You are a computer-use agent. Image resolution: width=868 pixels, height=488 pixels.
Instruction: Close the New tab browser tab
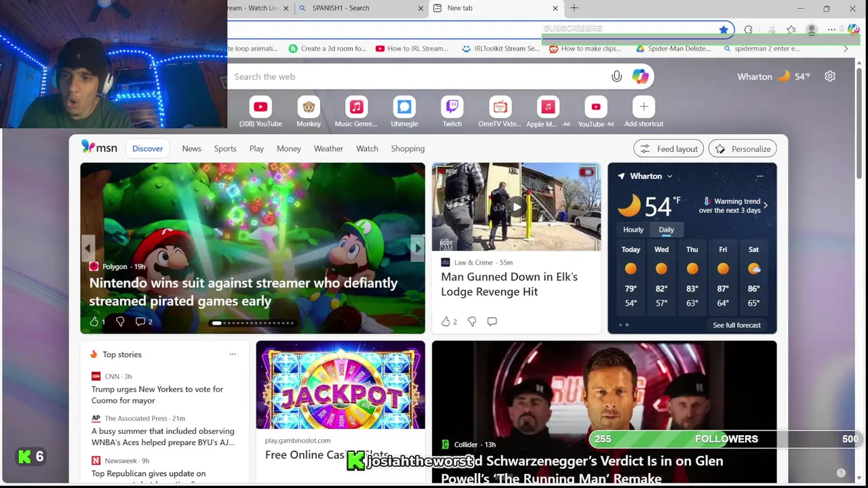pos(555,8)
